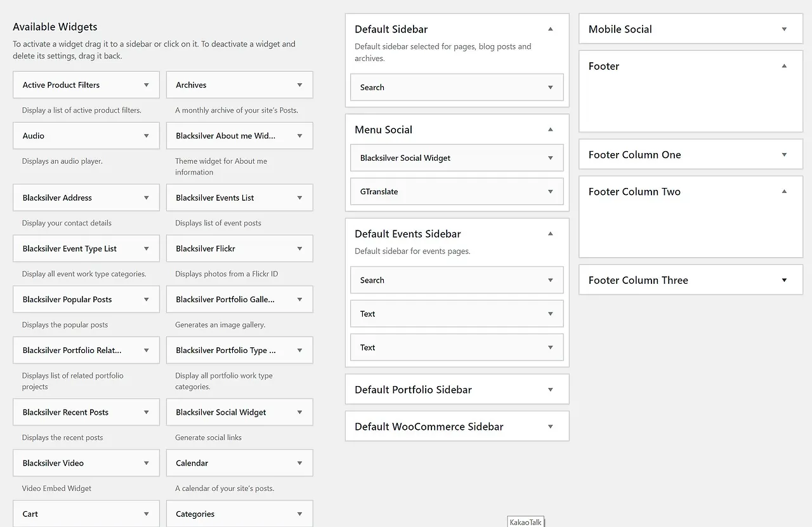This screenshot has width=812, height=527.
Task: Expand the Default WooCommerce Sidebar
Action: coord(551,427)
